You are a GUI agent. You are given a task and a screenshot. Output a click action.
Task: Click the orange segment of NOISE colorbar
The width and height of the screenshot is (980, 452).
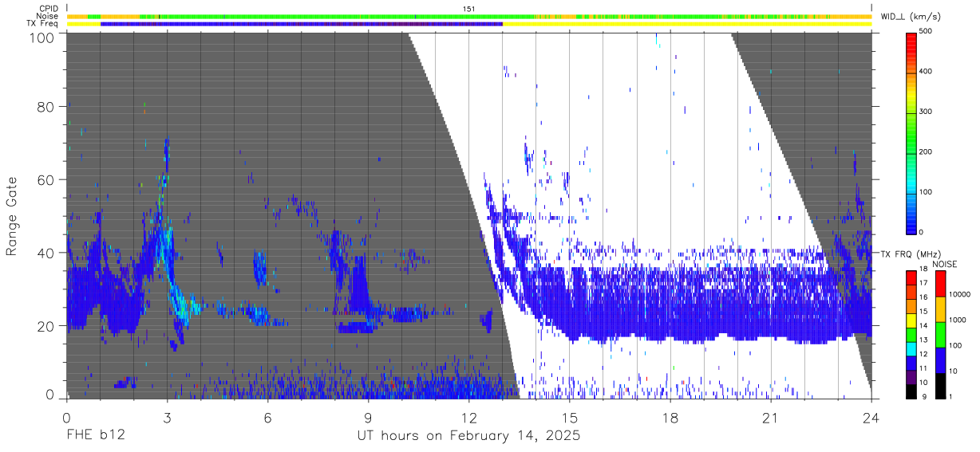tap(940, 309)
